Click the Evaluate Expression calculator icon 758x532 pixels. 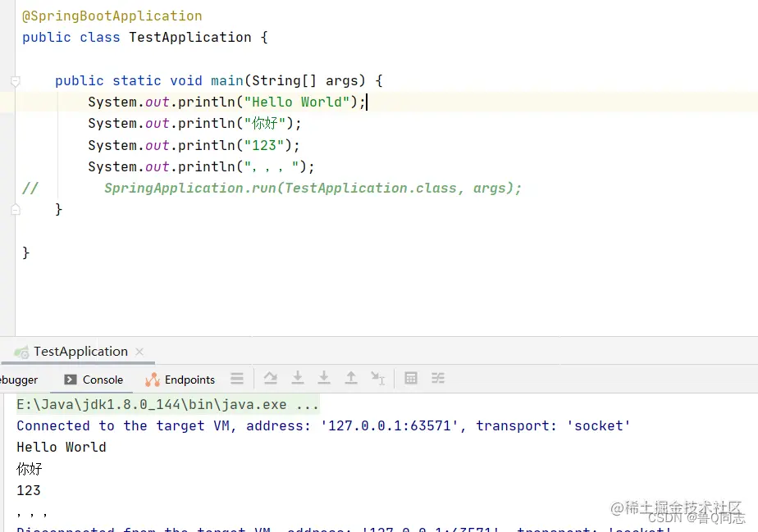[x=411, y=378]
